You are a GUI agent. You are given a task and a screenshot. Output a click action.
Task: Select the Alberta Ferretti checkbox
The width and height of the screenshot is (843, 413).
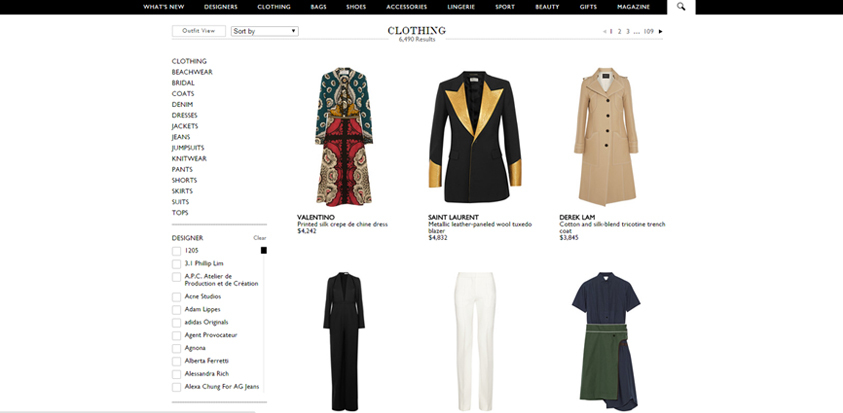coord(177,361)
